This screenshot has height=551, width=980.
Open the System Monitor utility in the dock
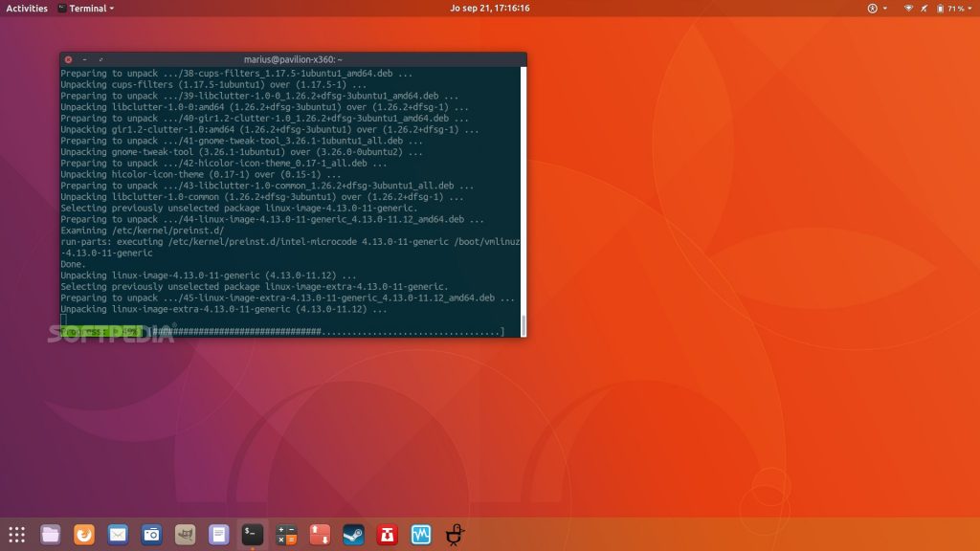click(x=419, y=534)
